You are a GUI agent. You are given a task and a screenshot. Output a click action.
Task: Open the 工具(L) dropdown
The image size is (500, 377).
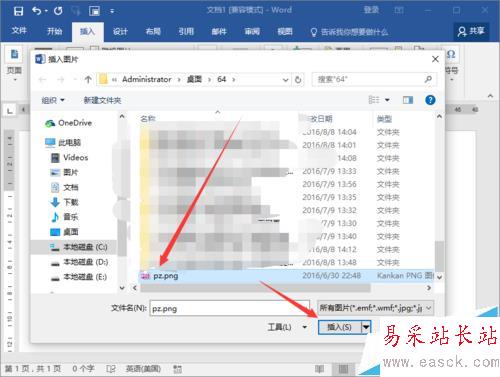coord(287,327)
